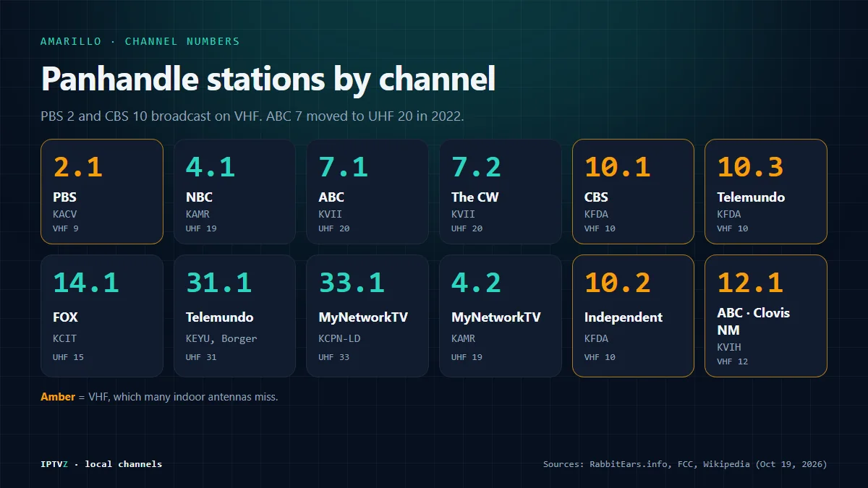868x488 pixels.
Task: Click the 10.3 channel number
Action: point(750,167)
